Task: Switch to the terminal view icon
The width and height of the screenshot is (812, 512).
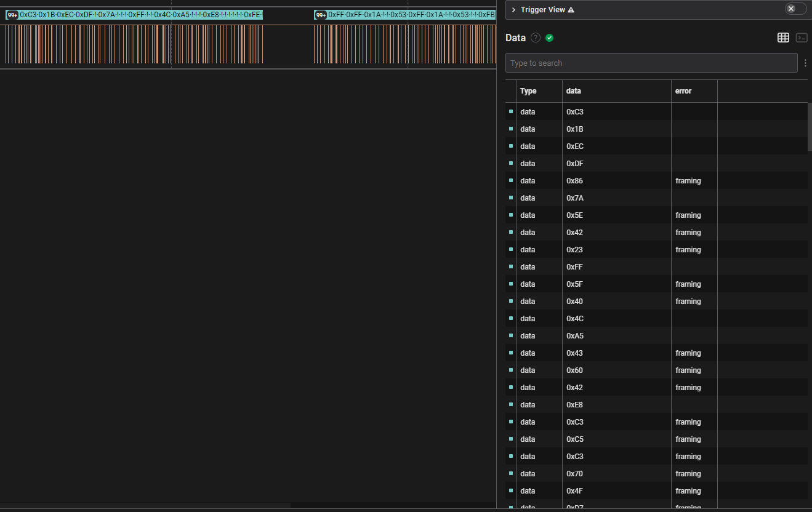Action: pyautogui.click(x=802, y=38)
